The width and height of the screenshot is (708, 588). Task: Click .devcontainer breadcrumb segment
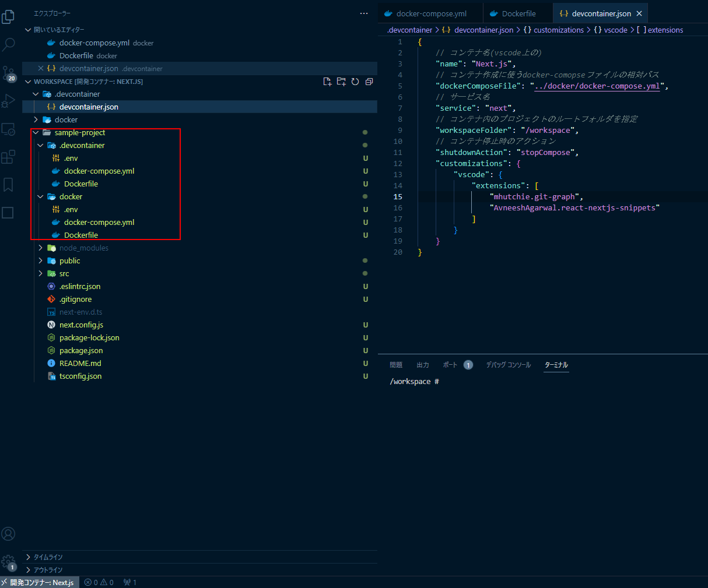410,30
